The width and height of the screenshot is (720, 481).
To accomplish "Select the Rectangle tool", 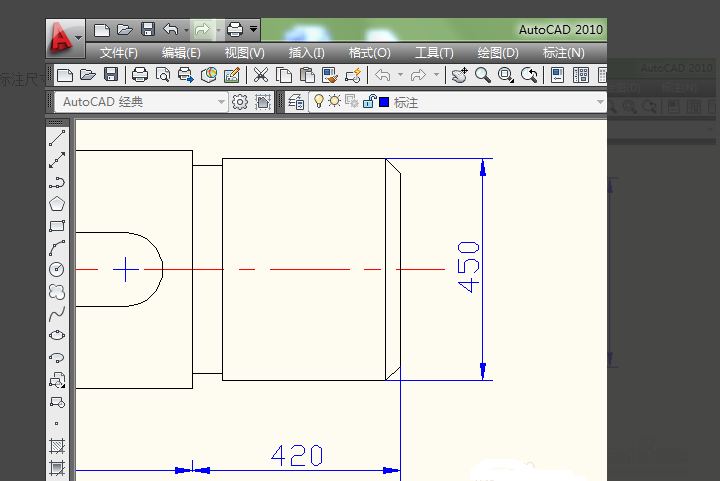I will click(57, 226).
